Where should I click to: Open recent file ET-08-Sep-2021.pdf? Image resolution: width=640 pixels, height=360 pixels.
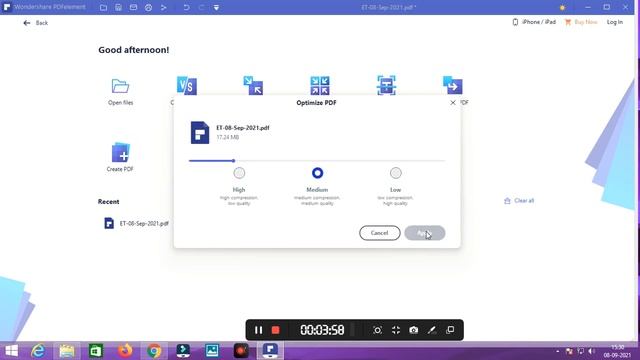coord(137,223)
